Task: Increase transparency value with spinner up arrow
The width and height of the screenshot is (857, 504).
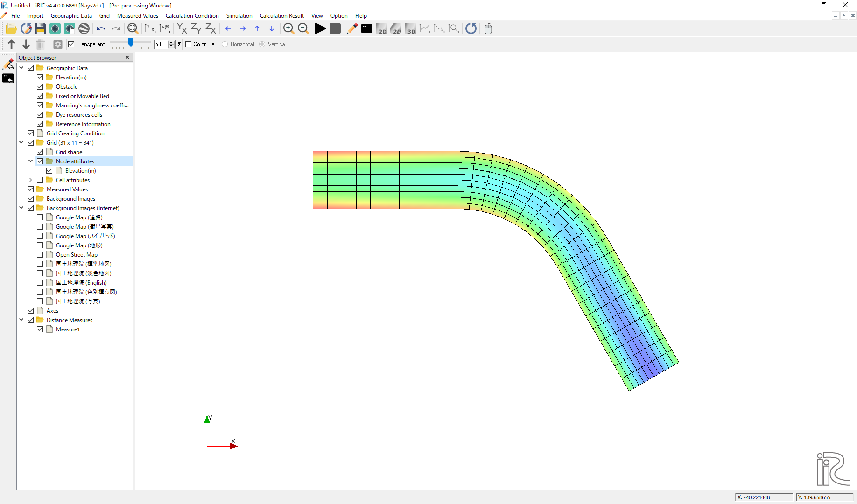Action: 171,42
